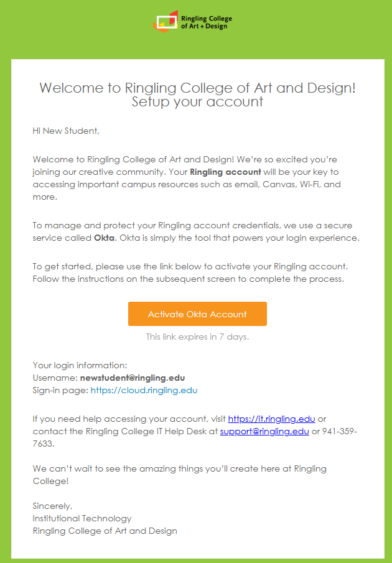The image size is (392, 563).
Task: Click the "Hi New Student," greeting
Action: [x=66, y=131]
